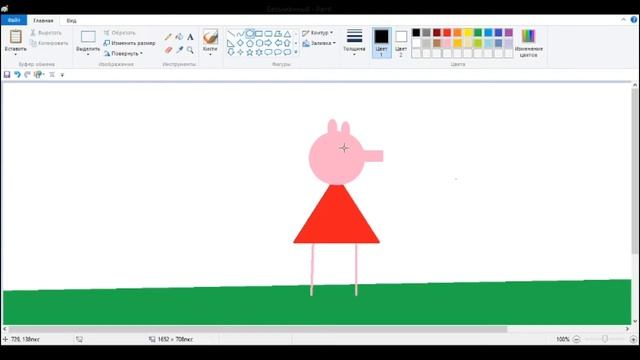640x360 pixels.
Task: Choose the Down arrow shape
Action: tap(231, 52)
